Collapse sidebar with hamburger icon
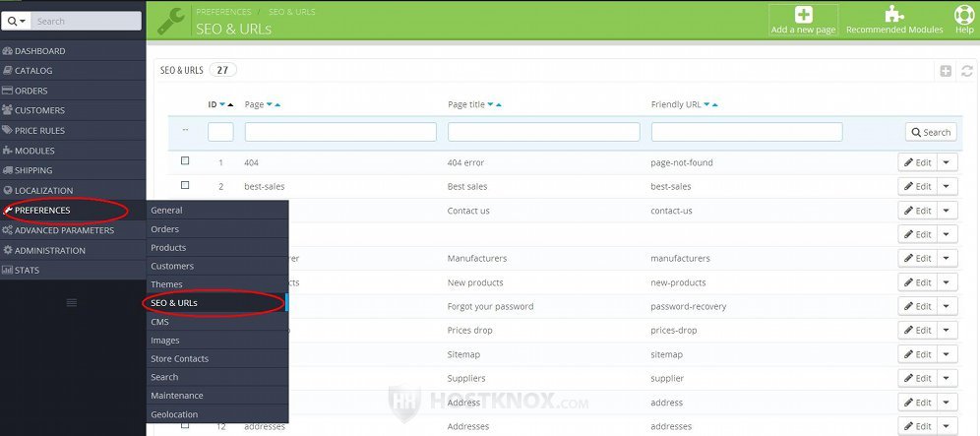 [72, 303]
